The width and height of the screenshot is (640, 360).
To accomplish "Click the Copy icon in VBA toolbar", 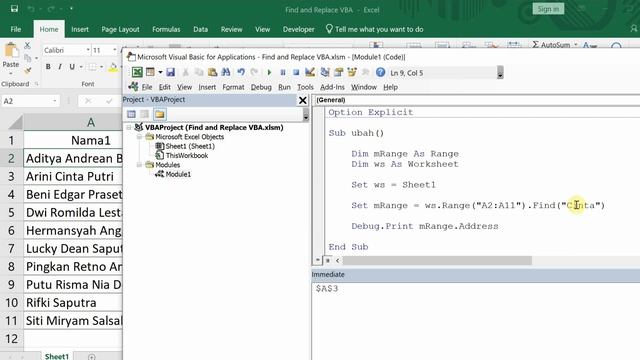I will click(199, 72).
